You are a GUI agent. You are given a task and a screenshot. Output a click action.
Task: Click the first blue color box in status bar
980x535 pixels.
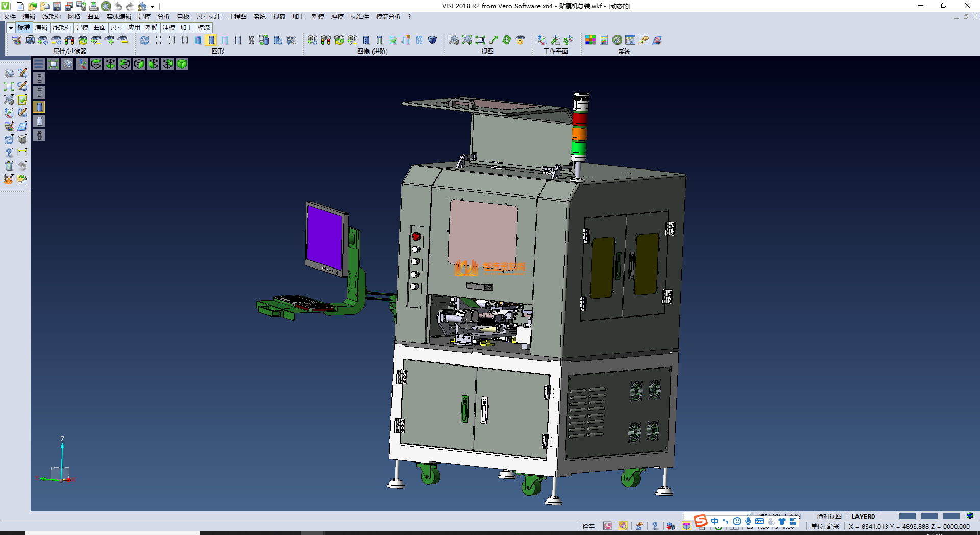pyautogui.click(x=907, y=516)
